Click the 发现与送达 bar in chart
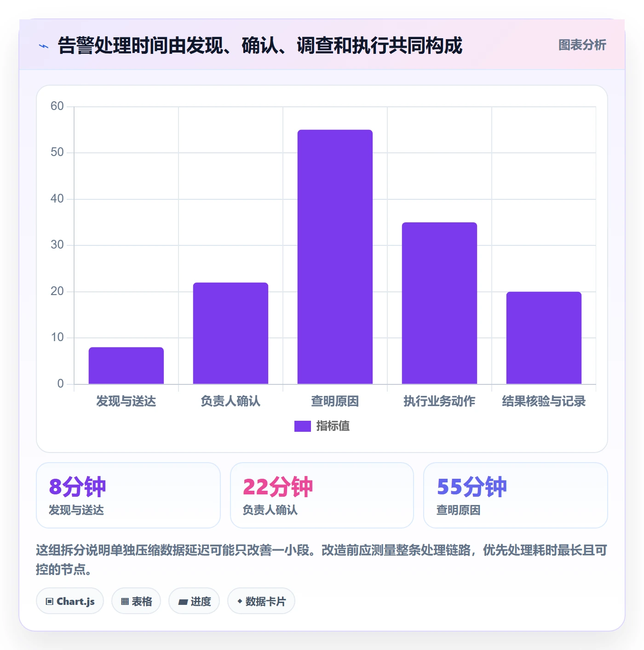 pyautogui.click(x=126, y=366)
